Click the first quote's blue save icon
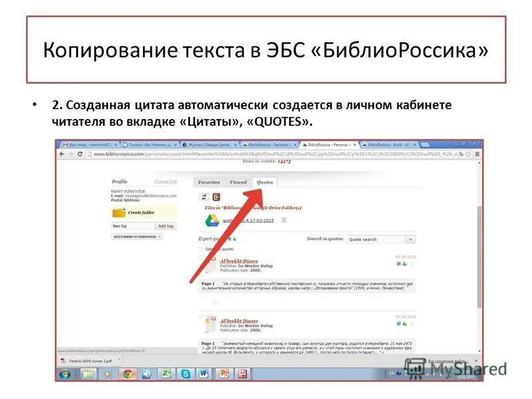The image size is (532, 399). [x=398, y=264]
